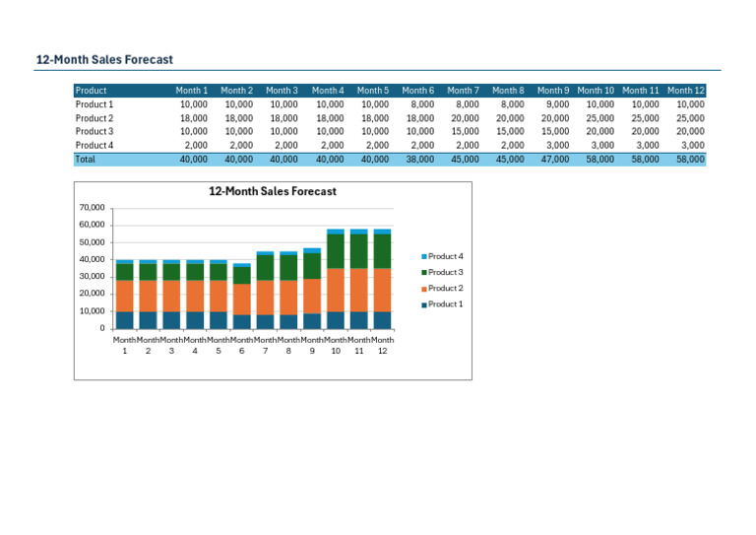Select the 'Month 2' column header
The width and height of the screenshot is (756, 535).
[x=236, y=91]
